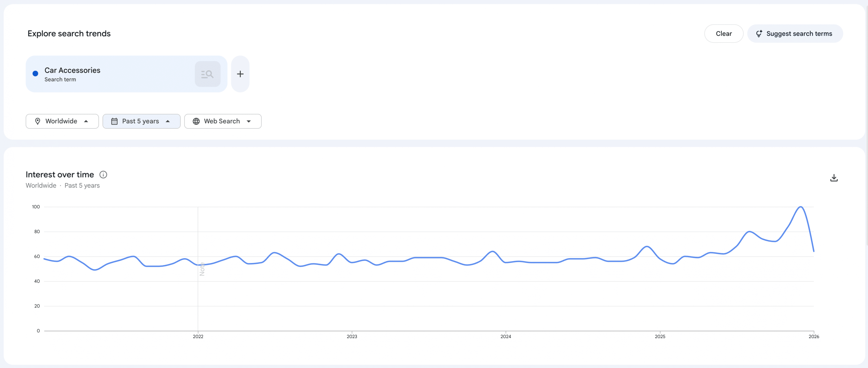The width and height of the screenshot is (868, 368).
Task: Click the 2025 label on the time axis
Action: (x=660, y=336)
